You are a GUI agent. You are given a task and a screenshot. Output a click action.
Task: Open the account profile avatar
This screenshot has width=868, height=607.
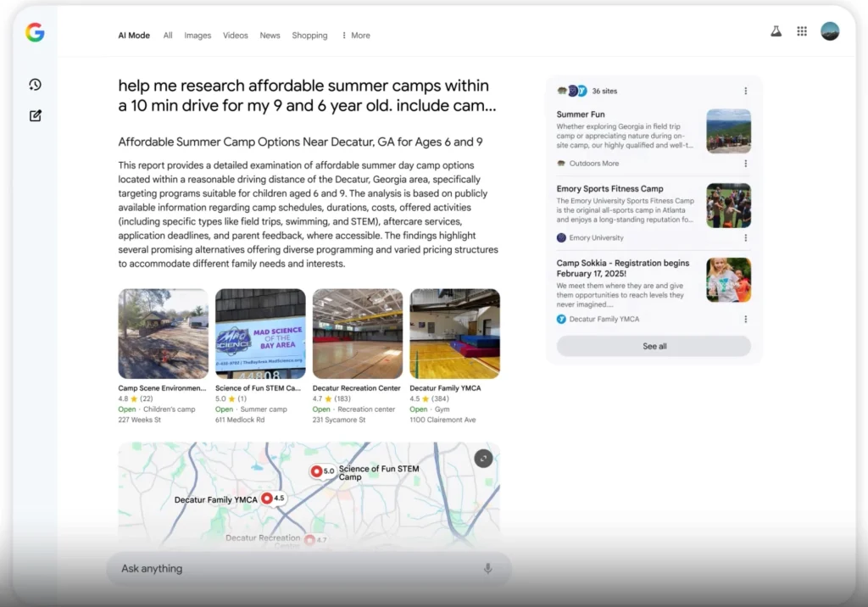(x=830, y=31)
